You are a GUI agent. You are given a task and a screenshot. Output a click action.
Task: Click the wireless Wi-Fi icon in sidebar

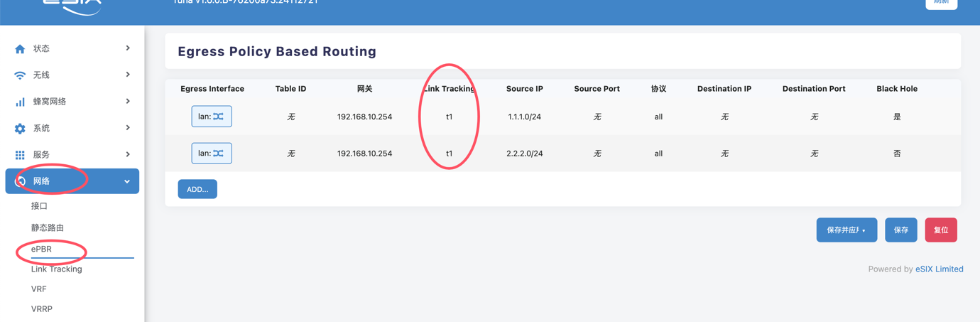[20, 75]
